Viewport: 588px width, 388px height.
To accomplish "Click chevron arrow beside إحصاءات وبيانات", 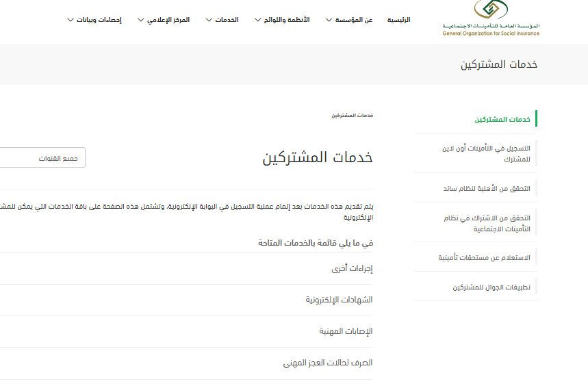I will point(71,20).
